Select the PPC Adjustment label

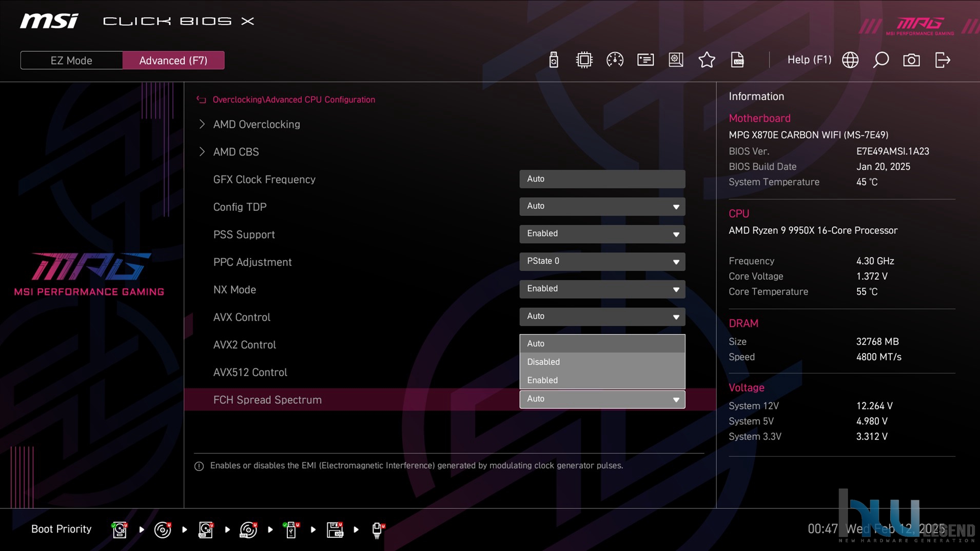pyautogui.click(x=252, y=262)
